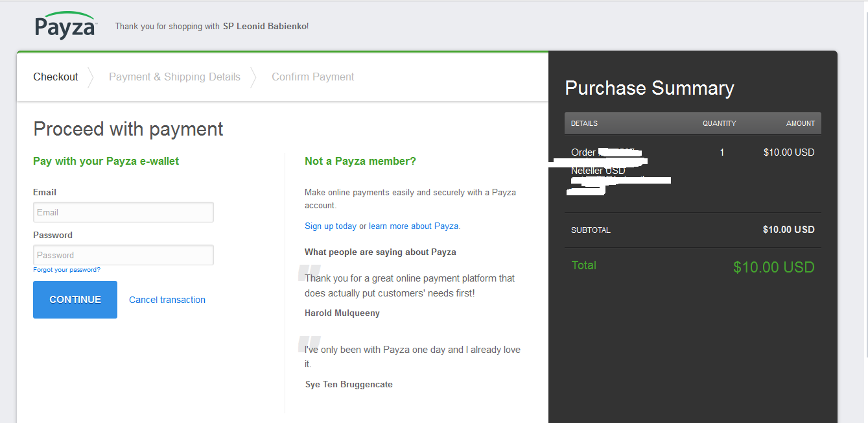Screen dimensions: 868x423
Task: Click the subtotal $10.00 USD value
Action: coord(789,230)
